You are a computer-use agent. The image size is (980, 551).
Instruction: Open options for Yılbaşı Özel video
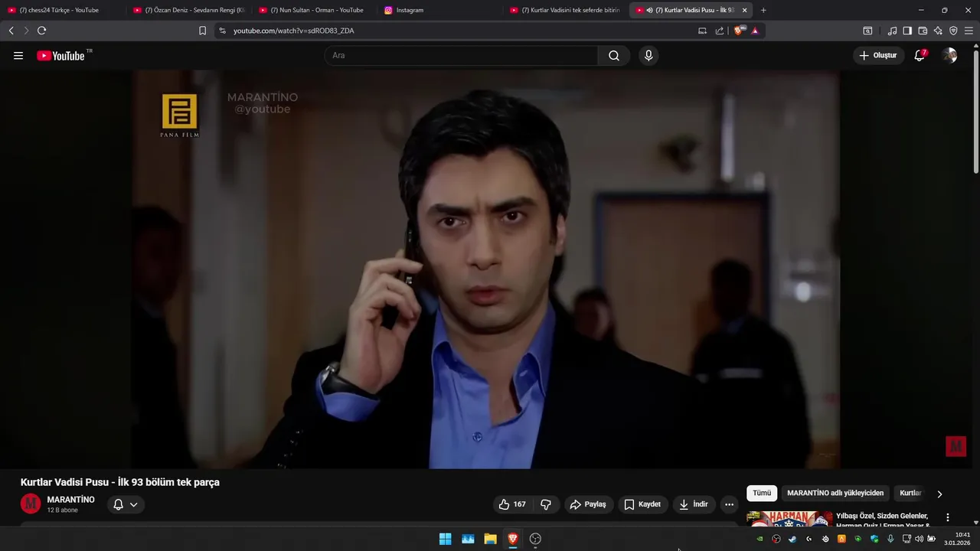click(x=948, y=517)
